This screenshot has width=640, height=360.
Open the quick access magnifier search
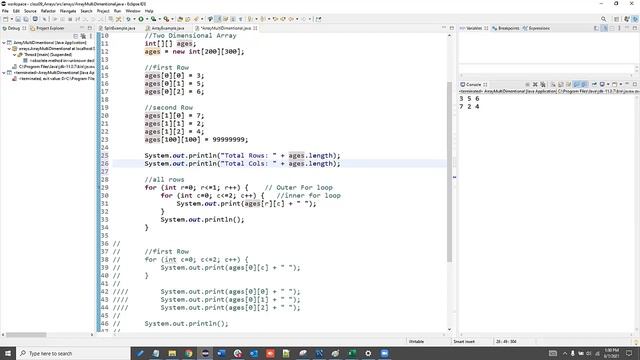(x=603, y=19)
